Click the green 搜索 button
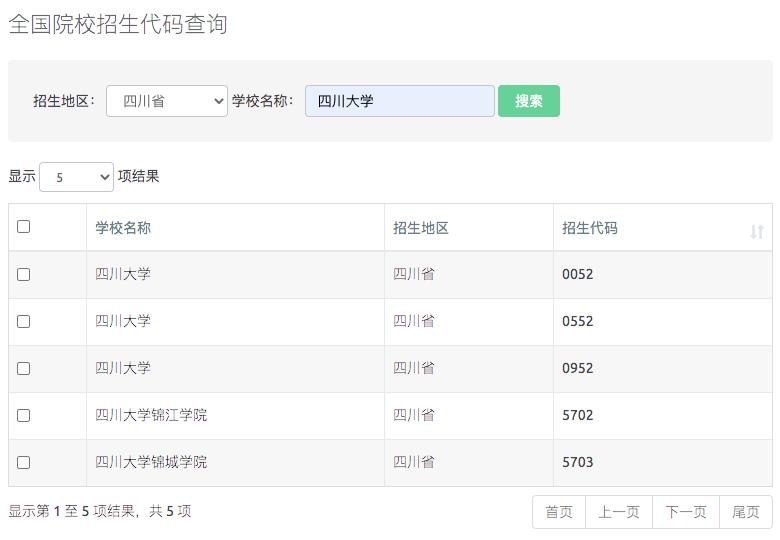The width and height of the screenshot is (780, 540). 529,101
